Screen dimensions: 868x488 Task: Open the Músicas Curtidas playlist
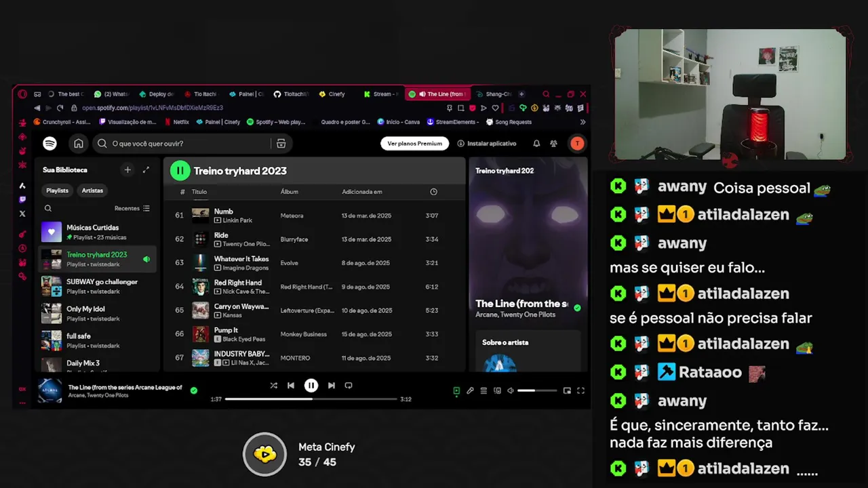coord(97,232)
